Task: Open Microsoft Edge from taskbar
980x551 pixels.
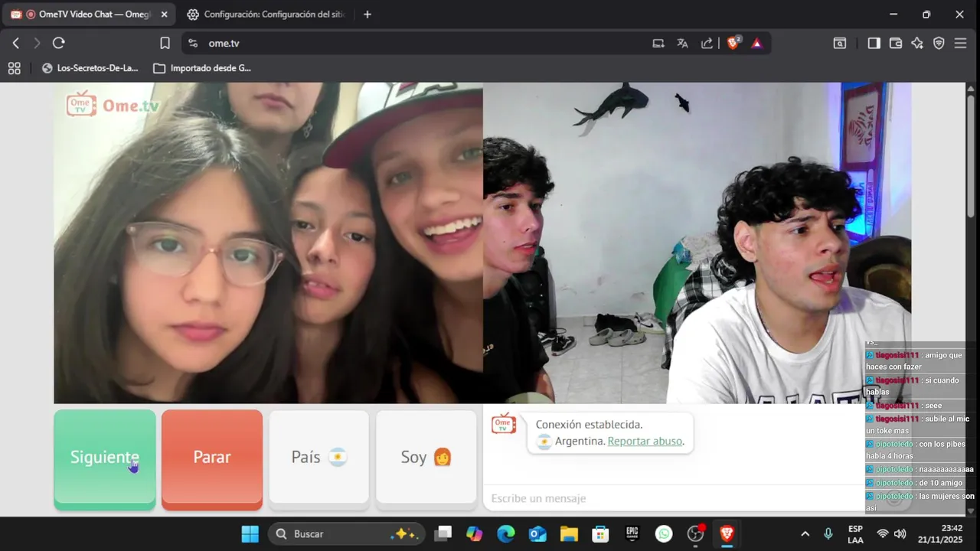Action: (x=506, y=534)
